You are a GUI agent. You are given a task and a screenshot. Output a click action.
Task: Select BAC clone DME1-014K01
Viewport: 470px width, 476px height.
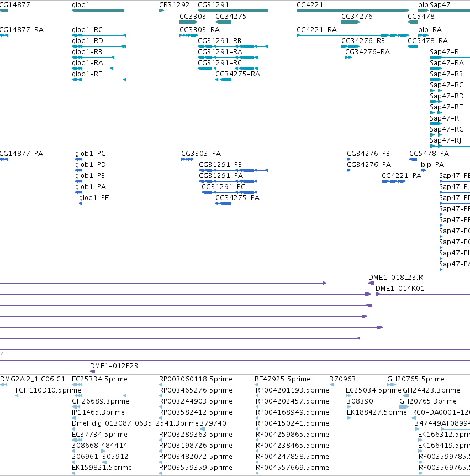click(423, 294)
